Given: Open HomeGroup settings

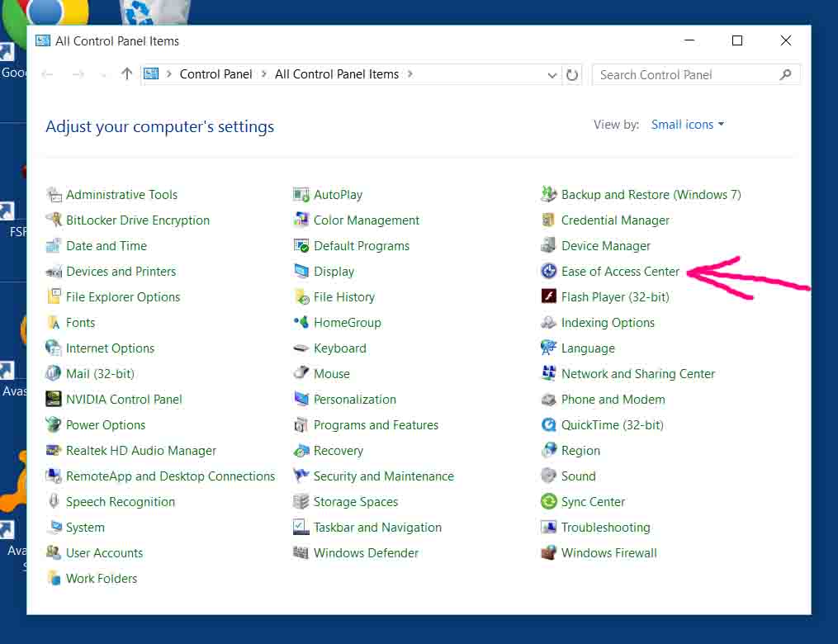Looking at the screenshot, I should (347, 322).
